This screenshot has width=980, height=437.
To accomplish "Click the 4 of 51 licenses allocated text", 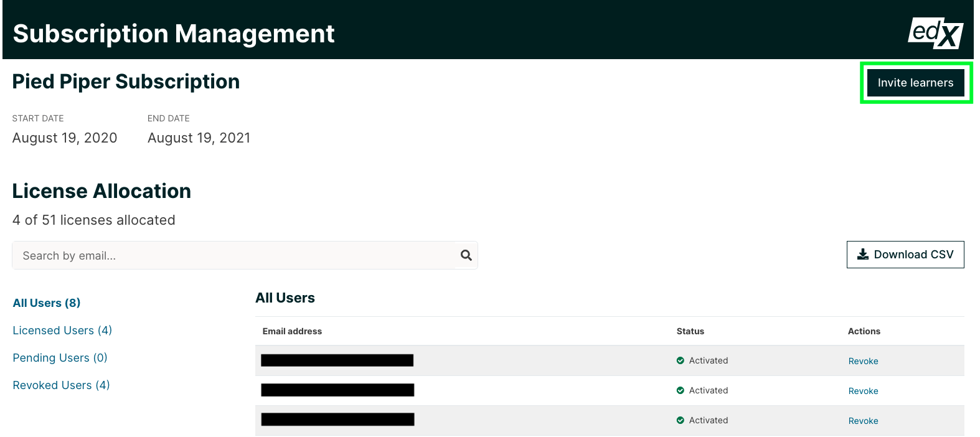I will click(94, 220).
